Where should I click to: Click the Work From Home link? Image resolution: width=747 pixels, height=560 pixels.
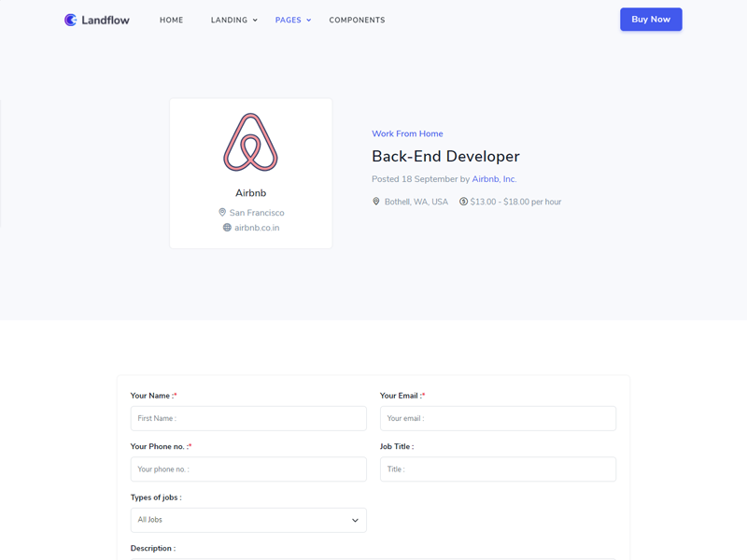407,133
